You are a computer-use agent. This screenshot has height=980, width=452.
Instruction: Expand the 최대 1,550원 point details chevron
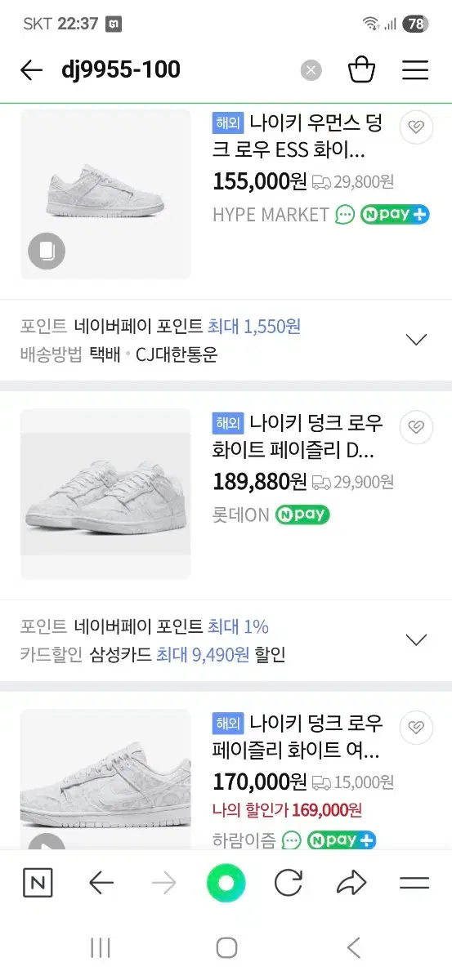(x=417, y=340)
